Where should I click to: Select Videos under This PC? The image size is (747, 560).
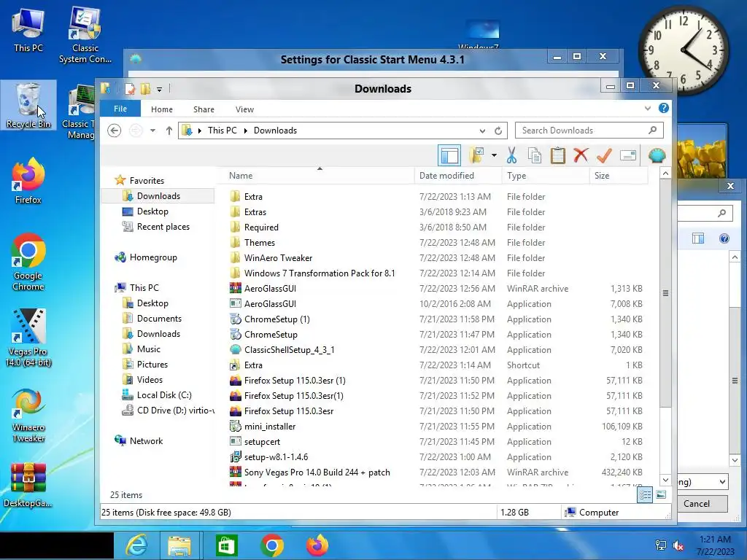click(150, 379)
